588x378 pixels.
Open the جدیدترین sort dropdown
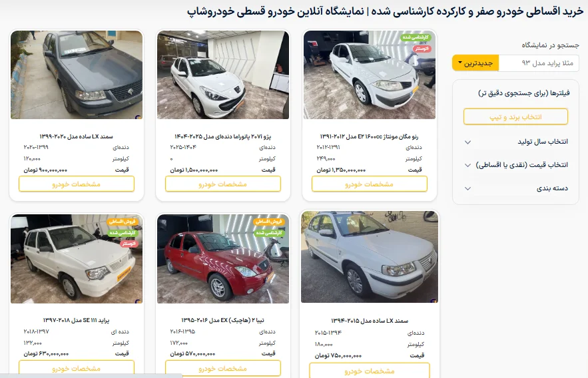[x=475, y=63]
